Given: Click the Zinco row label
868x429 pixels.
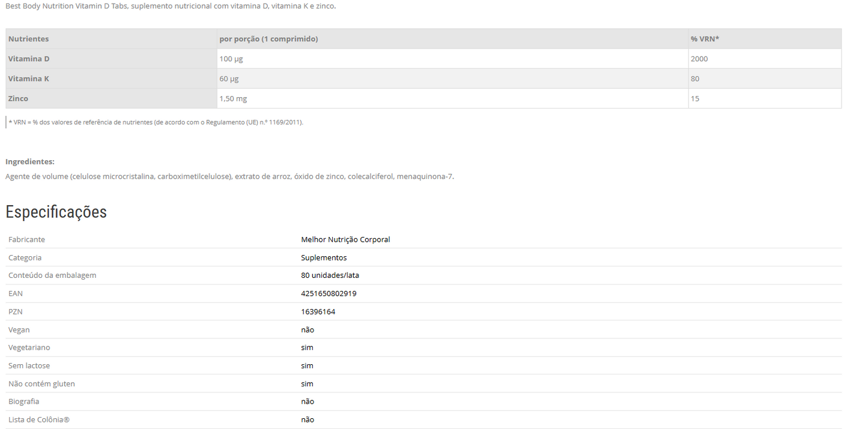Looking at the screenshot, I should click(x=18, y=98).
